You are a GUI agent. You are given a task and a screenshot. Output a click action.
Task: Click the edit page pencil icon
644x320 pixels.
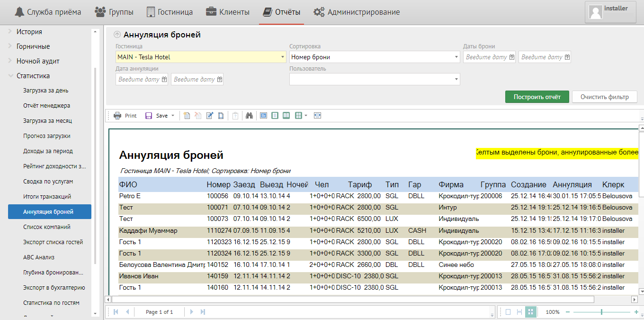coord(210,116)
